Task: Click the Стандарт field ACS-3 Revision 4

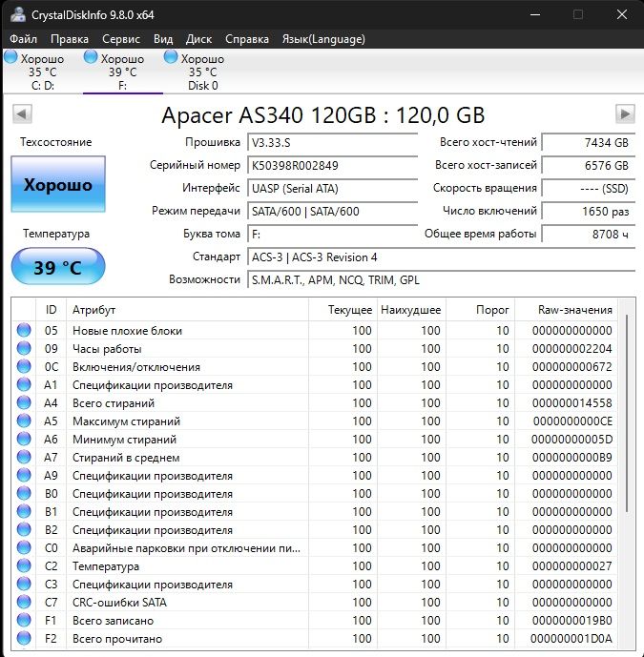Action: point(441,257)
